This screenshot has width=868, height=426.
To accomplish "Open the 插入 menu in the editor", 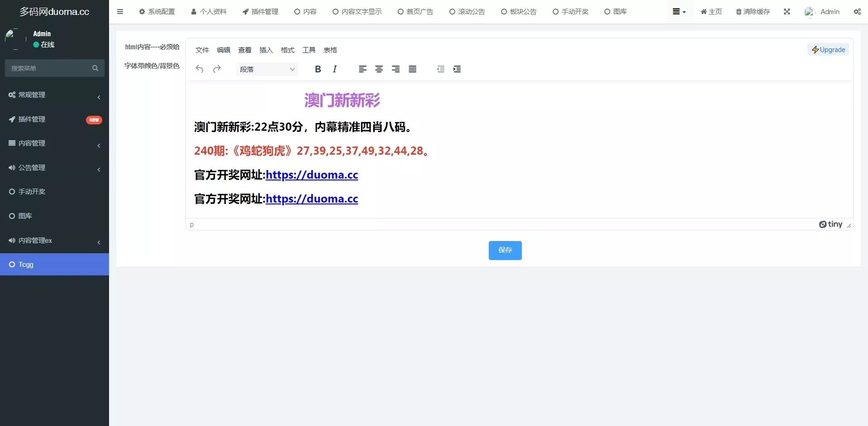I will click(x=266, y=50).
